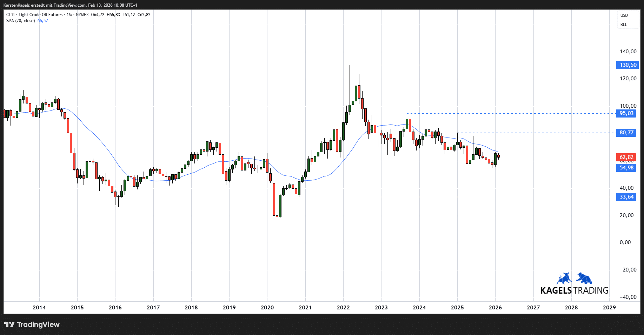Click the TradingView logo icon

[x=9, y=324]
